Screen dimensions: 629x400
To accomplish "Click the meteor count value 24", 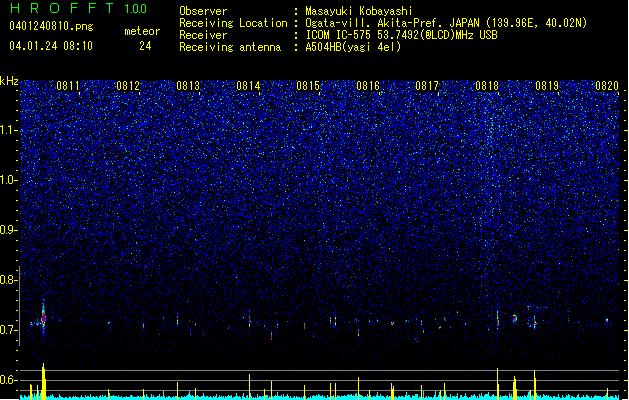I will tap(145, 46).
